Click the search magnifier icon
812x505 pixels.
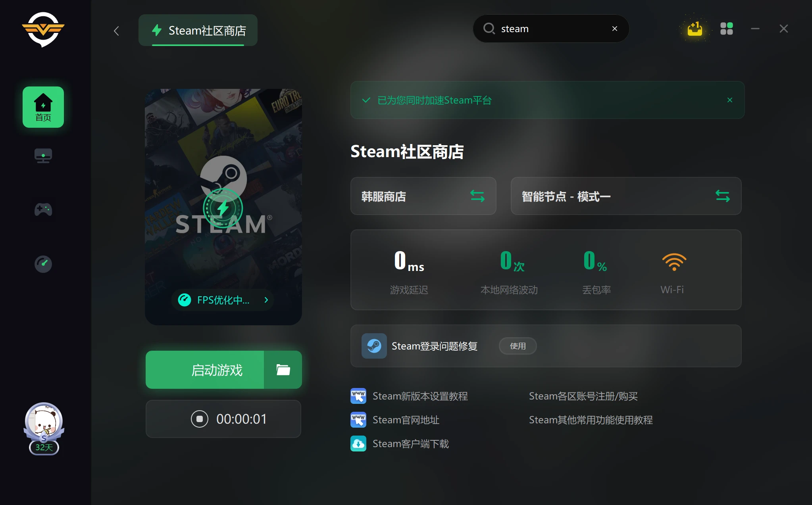pyautogui.click(x=489, y=29)
